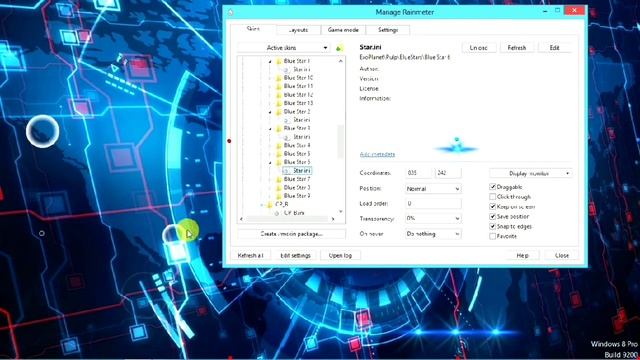Click the ini file icon under Blue Star 3

click(x=287, y=137)
